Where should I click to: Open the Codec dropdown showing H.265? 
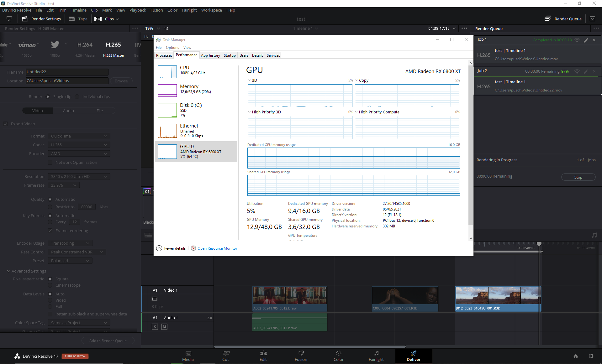pos(79,145)
